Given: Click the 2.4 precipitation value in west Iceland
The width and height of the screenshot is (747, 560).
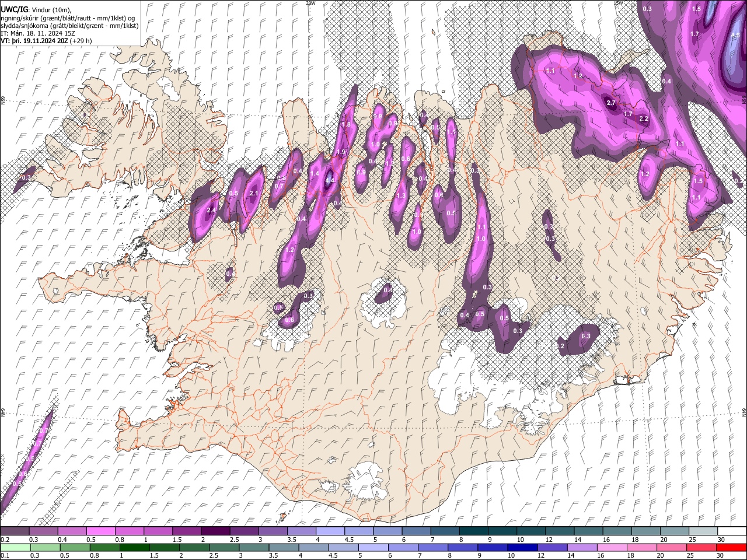Looking at the screenshot, I should coord(211,211).
